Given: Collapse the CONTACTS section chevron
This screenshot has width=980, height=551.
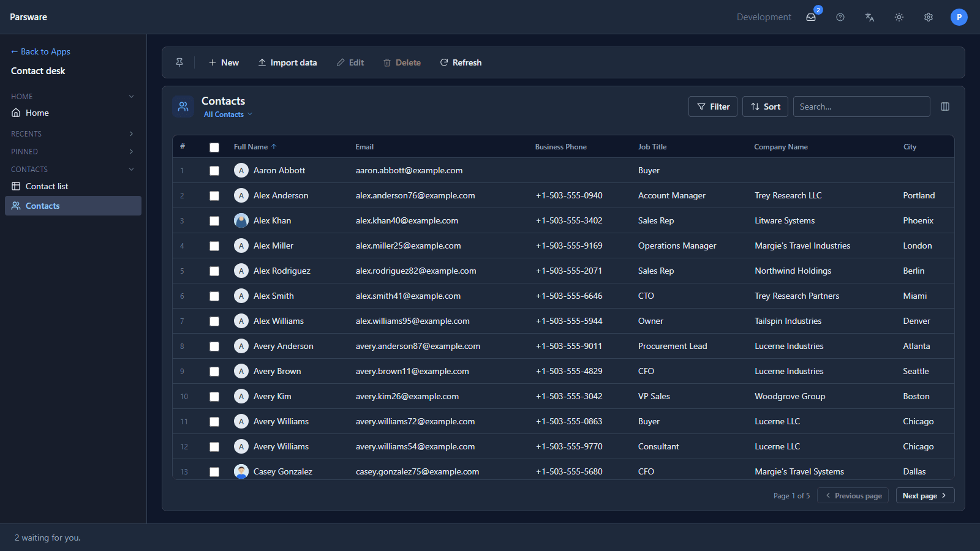Looking at the screenshot, I should pyautogui.click(x=131, y=169).
